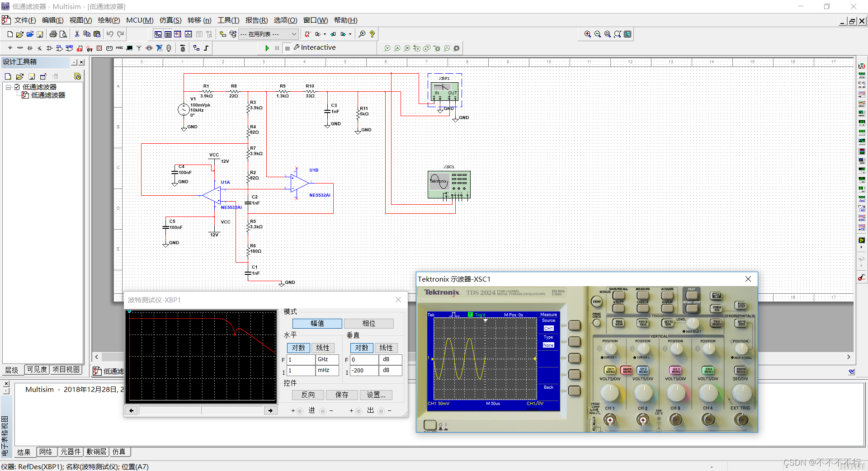Open the MISC component group icon
Image resolution: width=868 pixels, height=471 pixels.
pyautogui.click(x=119, y=48)
